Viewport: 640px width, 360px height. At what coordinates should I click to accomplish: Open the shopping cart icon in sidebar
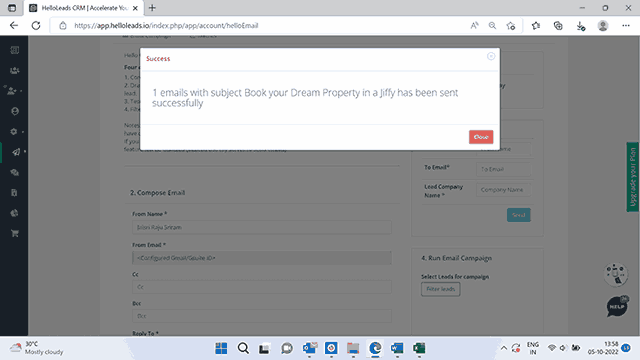coord(15,233)
